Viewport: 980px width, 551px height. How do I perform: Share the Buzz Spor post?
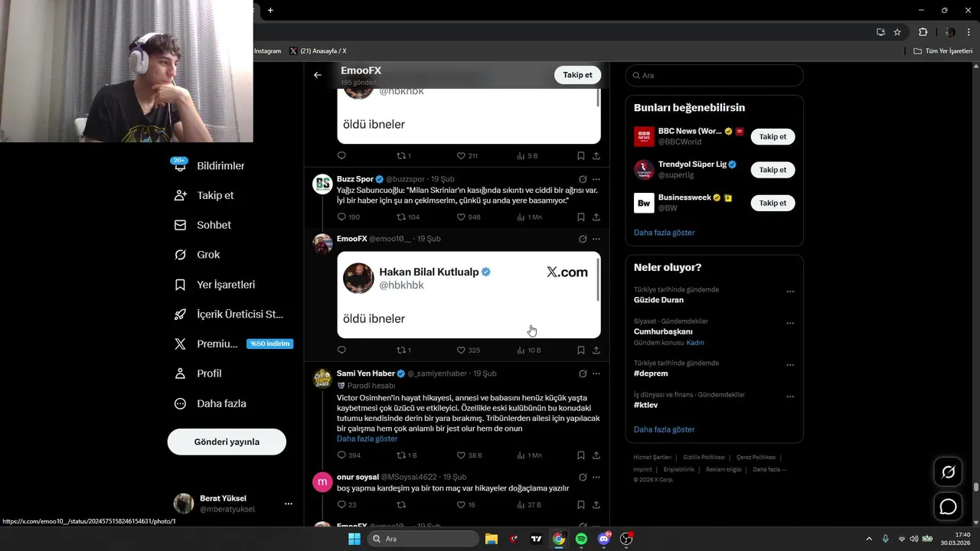click(596, 217)
